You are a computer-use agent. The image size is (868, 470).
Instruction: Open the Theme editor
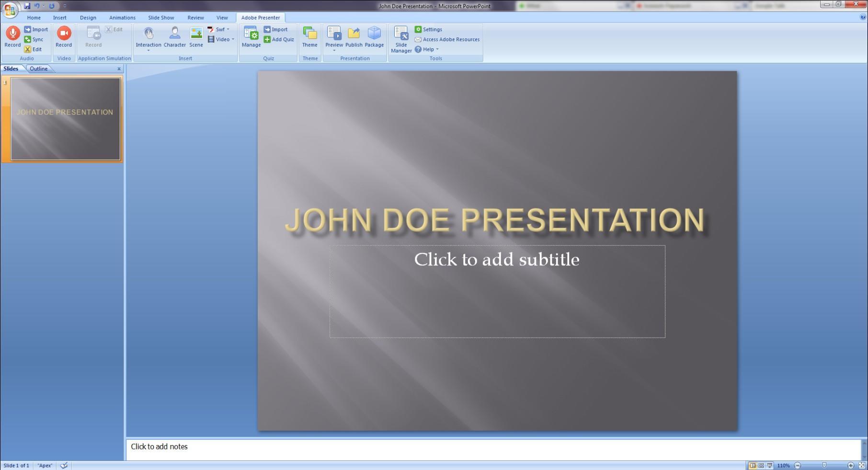(x=309, y=37)
